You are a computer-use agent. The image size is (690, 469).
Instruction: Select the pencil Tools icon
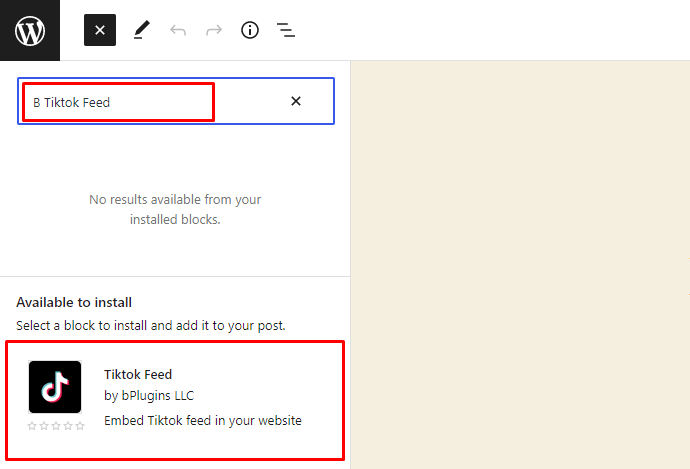click(x=142, y=30)
